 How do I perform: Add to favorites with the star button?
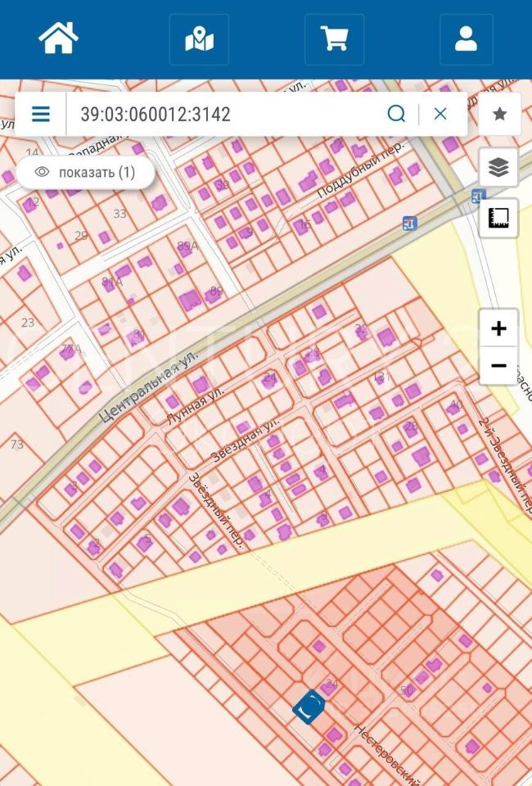click(499, 114)
